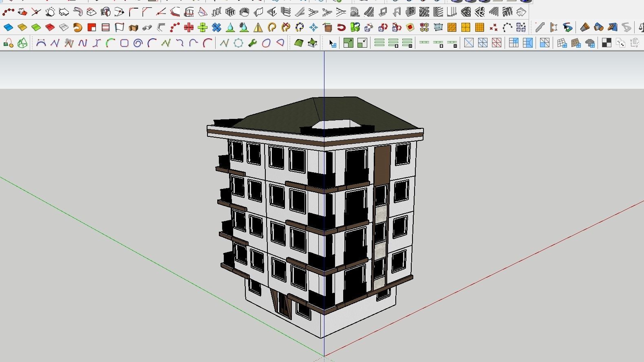Click the blue curved path with cursor icon

point(567,27)
